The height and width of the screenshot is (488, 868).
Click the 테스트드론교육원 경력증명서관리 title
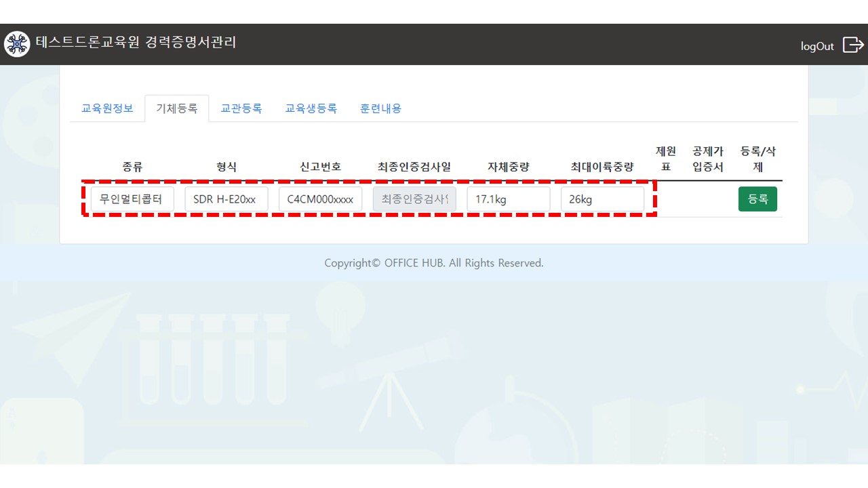point(136,43)
